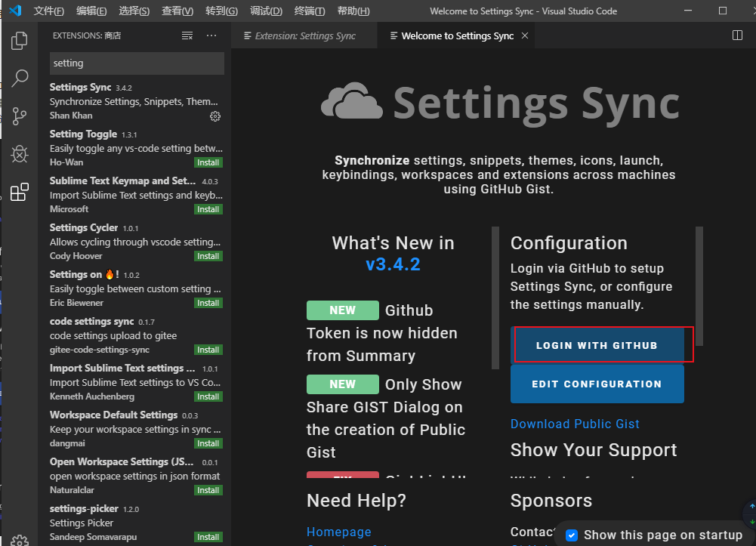Open the Homepage help link
The height and width of the screenshot is (546, 756).
[339, 532]
